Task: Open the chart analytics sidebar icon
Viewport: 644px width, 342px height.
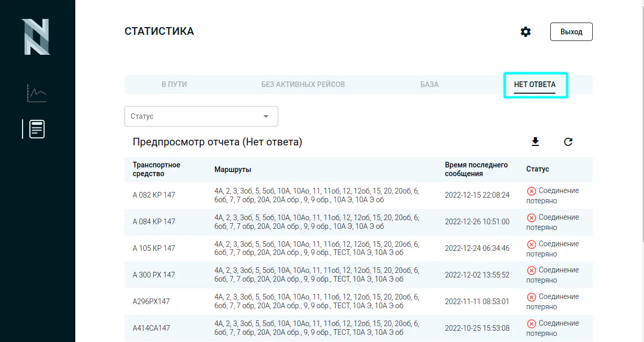Action: [37, 93]
